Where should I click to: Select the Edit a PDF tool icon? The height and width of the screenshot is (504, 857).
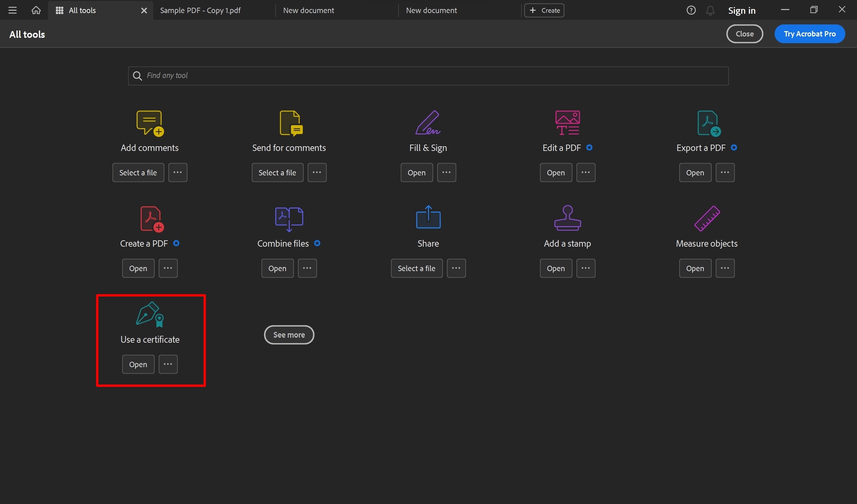(567, 123)
